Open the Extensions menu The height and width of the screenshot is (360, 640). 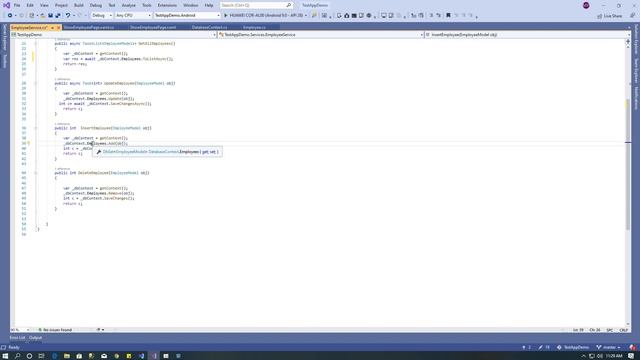[167, 5]
